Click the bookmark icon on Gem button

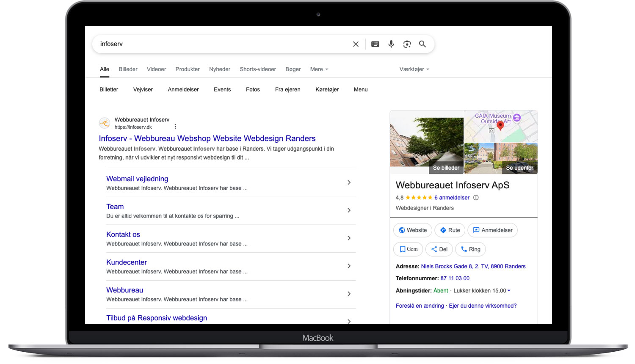[x=403, y=249]
